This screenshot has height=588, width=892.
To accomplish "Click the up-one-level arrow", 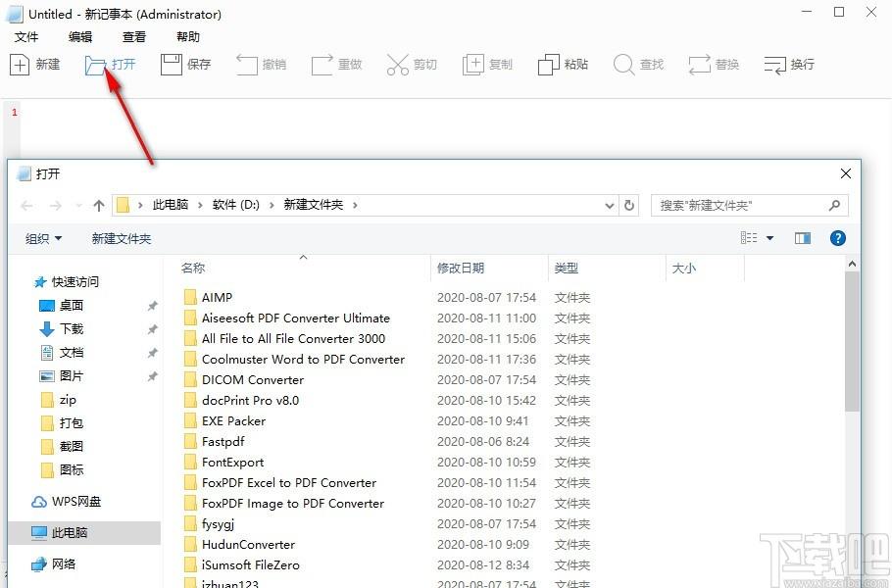I will click(x=99, y=205).
